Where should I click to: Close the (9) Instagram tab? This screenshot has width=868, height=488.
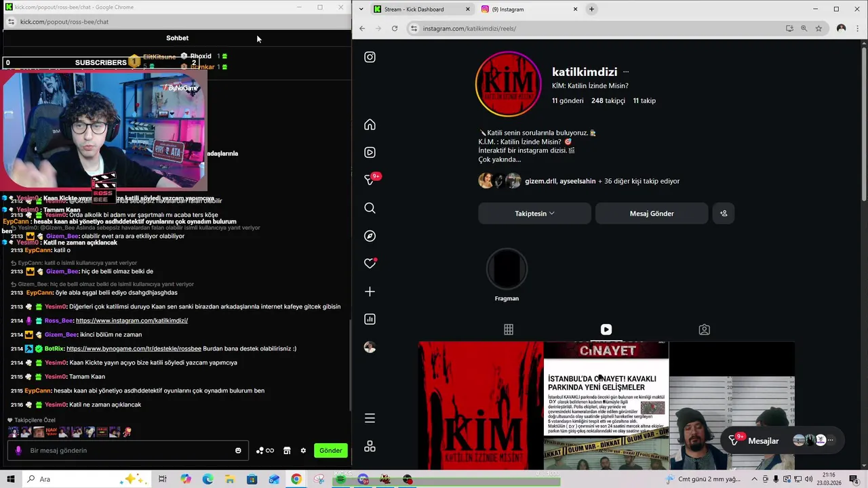click(575, 9)
